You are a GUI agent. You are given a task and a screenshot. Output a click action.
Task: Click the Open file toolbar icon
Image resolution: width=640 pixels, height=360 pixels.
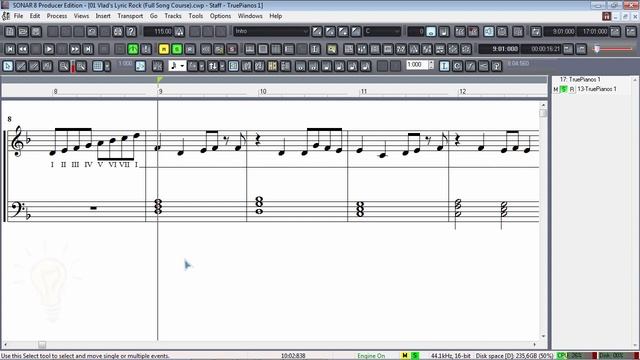pyautogui.click(x=23, y=31)
